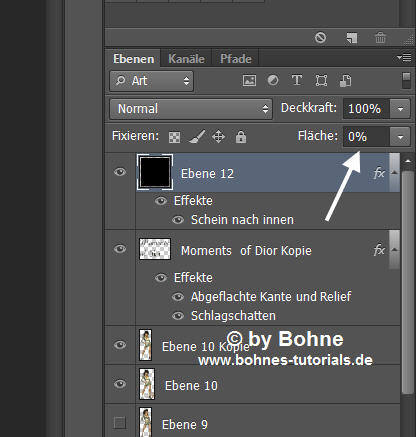Open the Art filter type dropdown
The image size is (416, 437).
[151, 81]
